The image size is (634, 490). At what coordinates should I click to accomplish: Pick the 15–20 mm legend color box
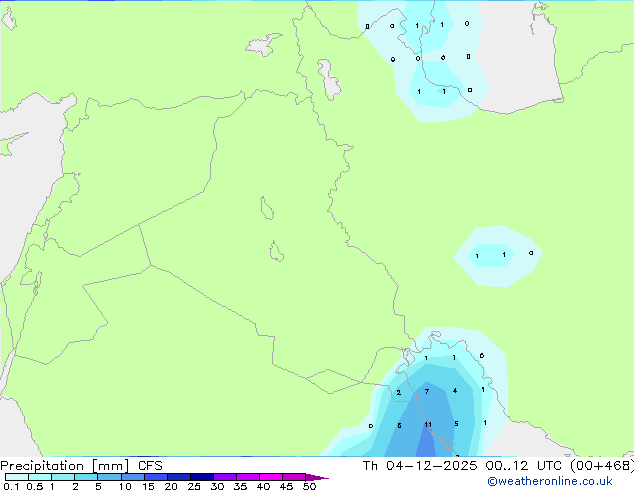tap(156, 477)
